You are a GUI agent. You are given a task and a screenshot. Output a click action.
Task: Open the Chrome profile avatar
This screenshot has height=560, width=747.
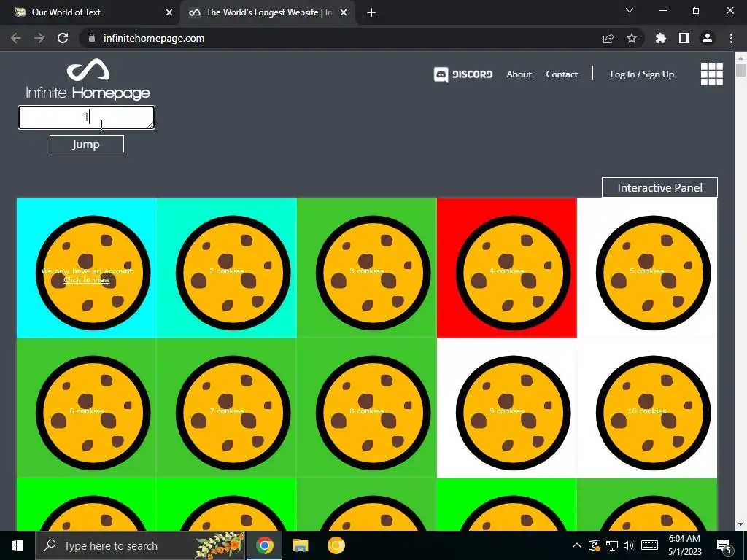coord(708,38)
